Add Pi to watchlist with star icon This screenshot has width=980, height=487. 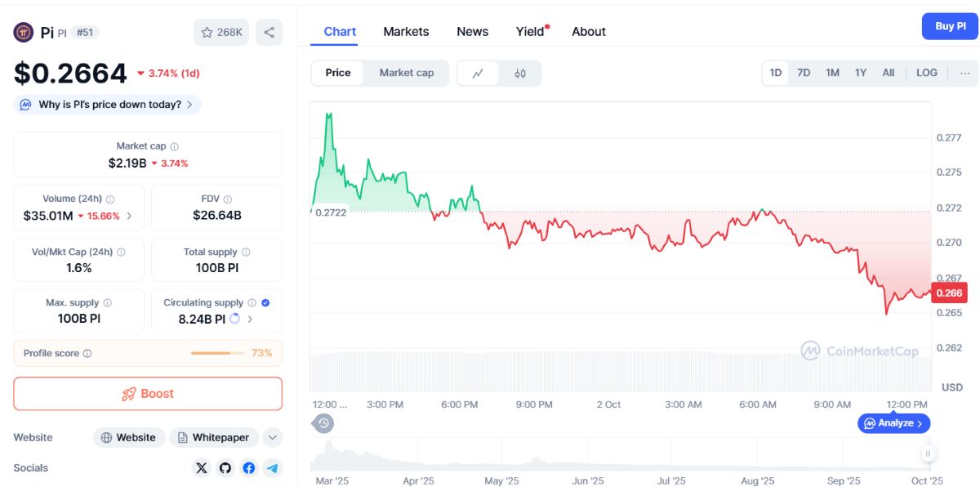click(221, 33)
